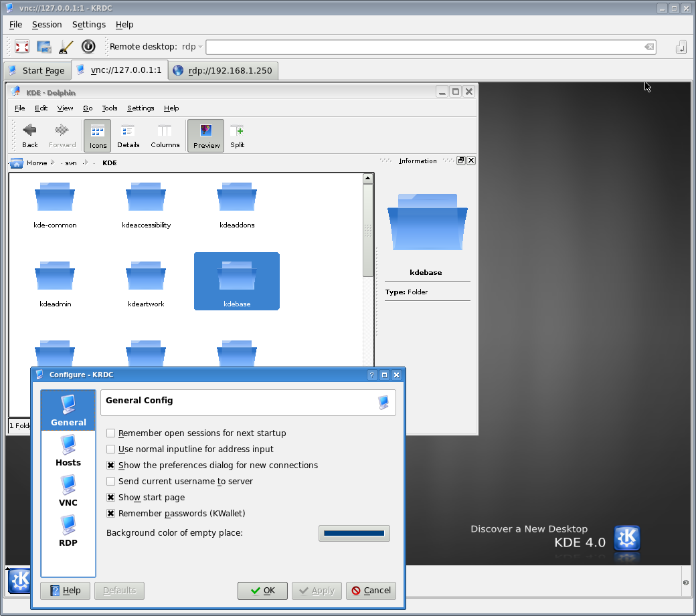The height and width of the screenshot is (616, 696).
Task: Click the Home folder icon in Dolphin breadcrumb
Action: [x=17, y=163]
